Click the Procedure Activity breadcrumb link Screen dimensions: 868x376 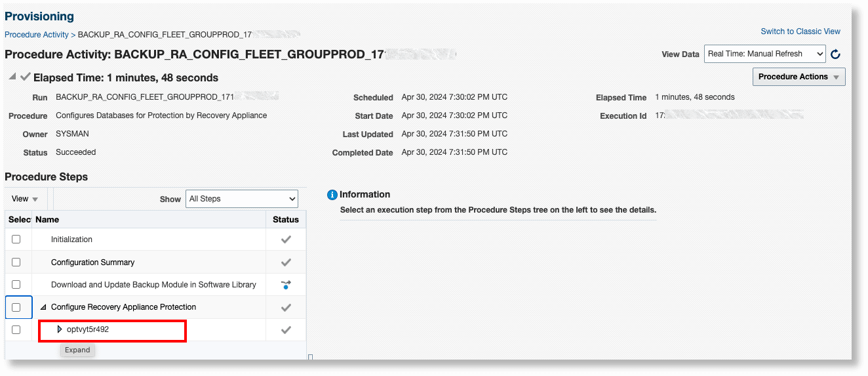tap(37, 34)
